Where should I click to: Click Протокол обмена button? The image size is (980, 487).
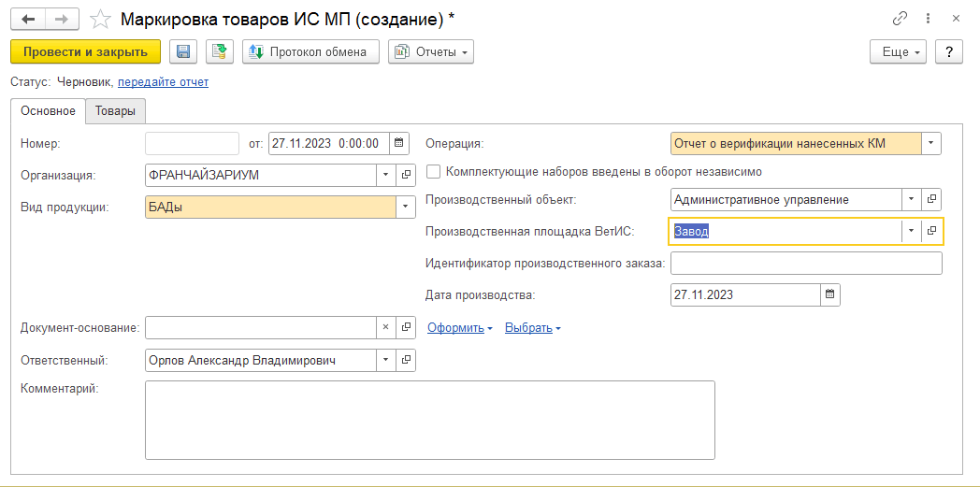[x=310, y=51]
